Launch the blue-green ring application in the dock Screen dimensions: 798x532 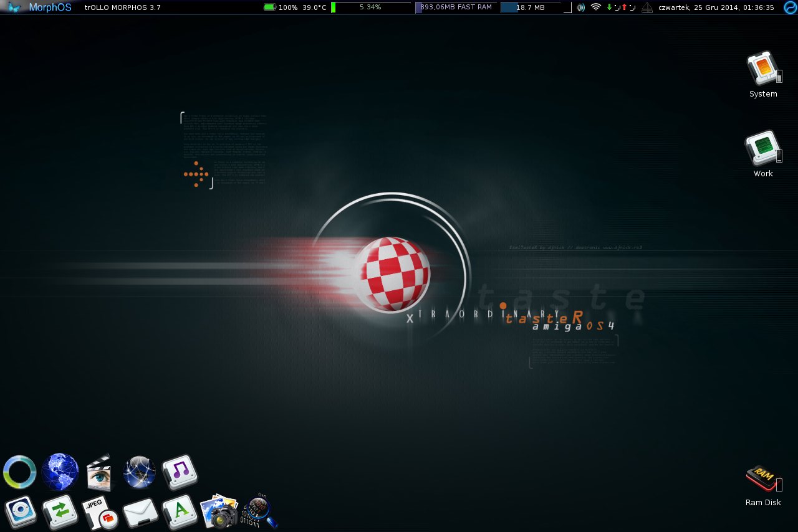tap(19, 472)
